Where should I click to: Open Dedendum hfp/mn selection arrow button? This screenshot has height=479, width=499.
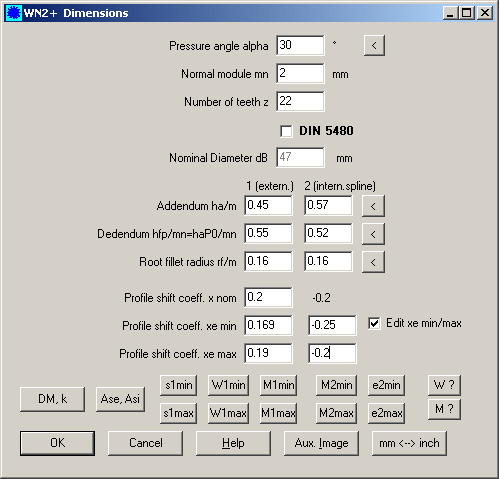[x=373, y=234]
